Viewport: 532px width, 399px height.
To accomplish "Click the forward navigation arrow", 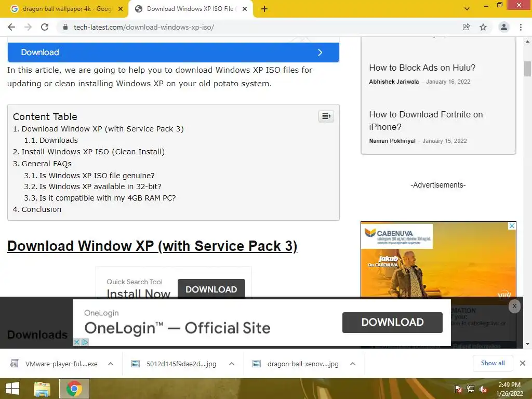I will (x=28, y=27).
